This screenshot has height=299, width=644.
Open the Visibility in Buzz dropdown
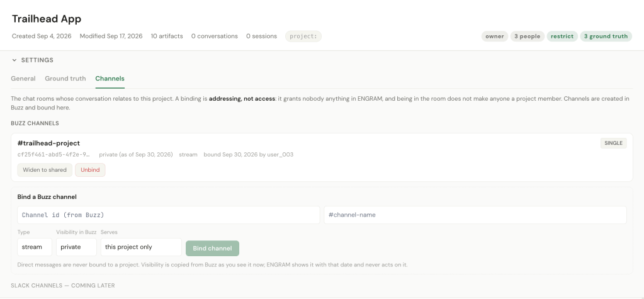click(x=76, y=247)
